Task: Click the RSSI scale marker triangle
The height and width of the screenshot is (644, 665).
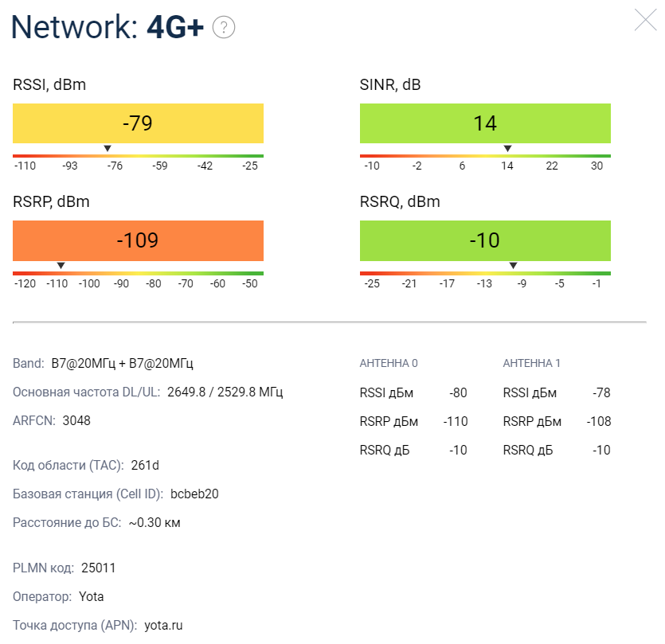Action: coord(108,148)
